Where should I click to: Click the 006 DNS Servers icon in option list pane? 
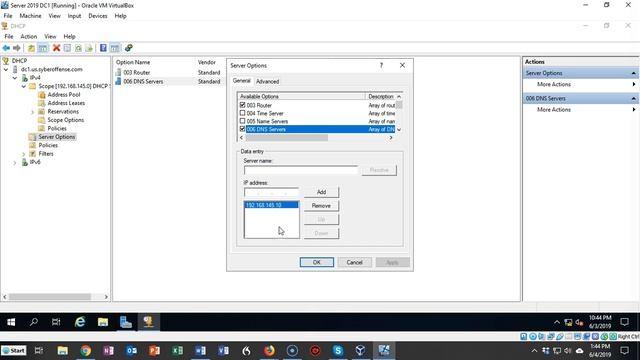click(118, 81)
